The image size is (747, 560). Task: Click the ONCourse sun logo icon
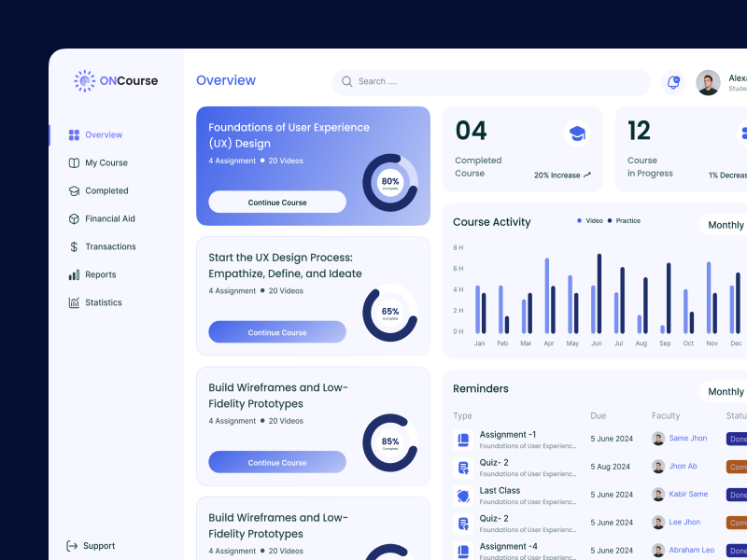(x=84, y=81)
